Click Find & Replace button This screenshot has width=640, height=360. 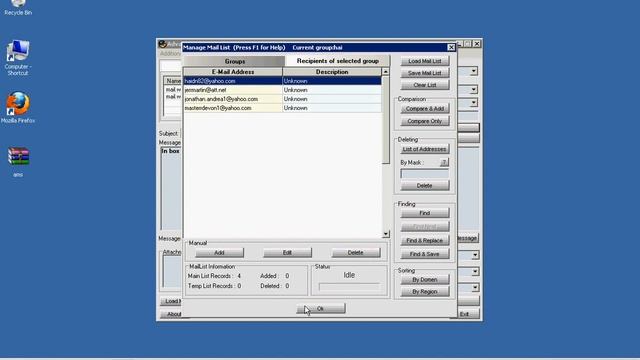tap(424, 240)
